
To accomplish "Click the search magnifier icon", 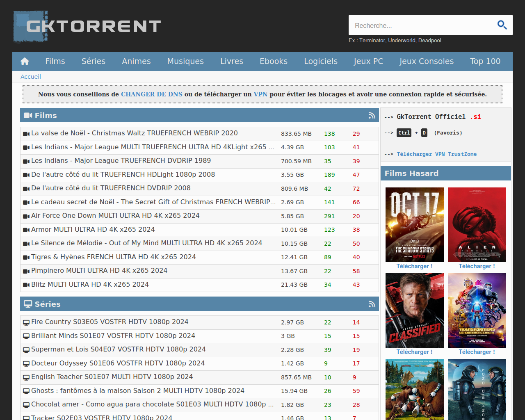I will pos(502,25).
